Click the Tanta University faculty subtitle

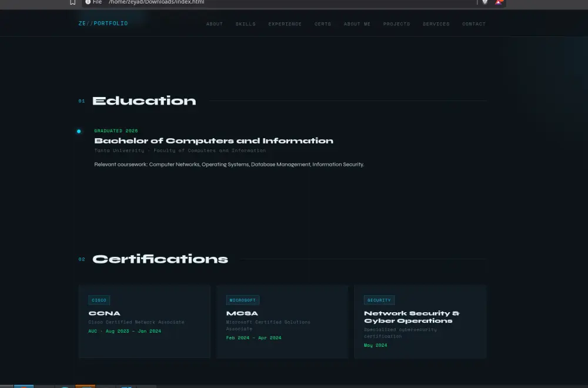click(180, 150)
